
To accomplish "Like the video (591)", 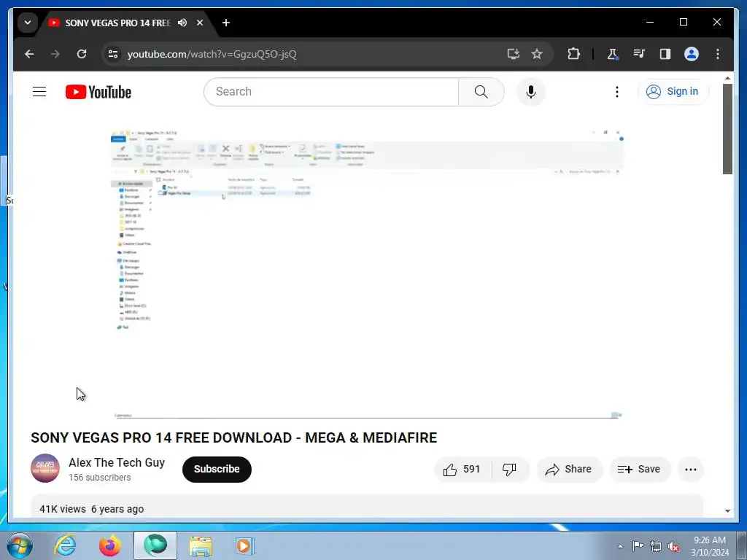I will tap(462, 470).
